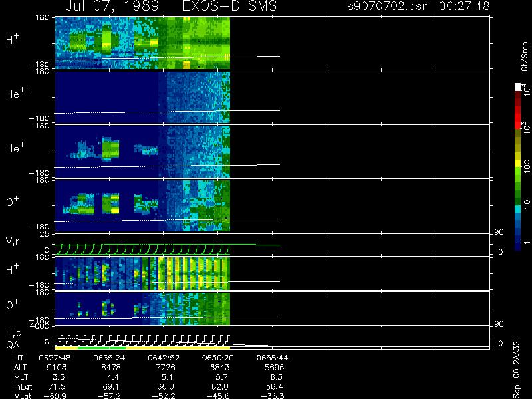Select the UT value "0627:48"
Viewport: 532px width, 399px height.
pyautogui.click(x=55, y=358)
